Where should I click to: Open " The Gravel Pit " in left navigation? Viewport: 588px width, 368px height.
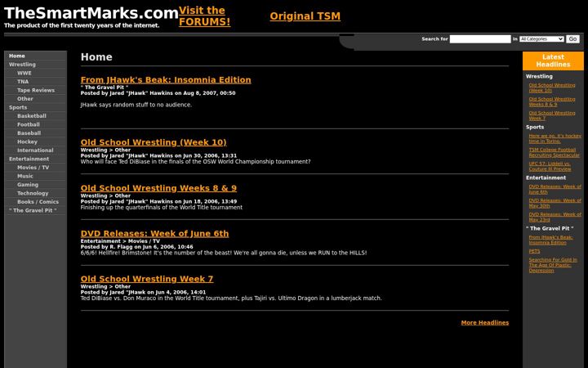pyautogui.click(x=33, y=211)
